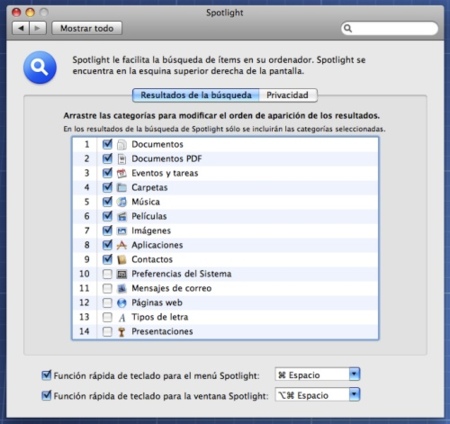Click the Páginas web globe icon
This screenshot has width=450, height=424.
pyautogui.click(x=122, y=303)
